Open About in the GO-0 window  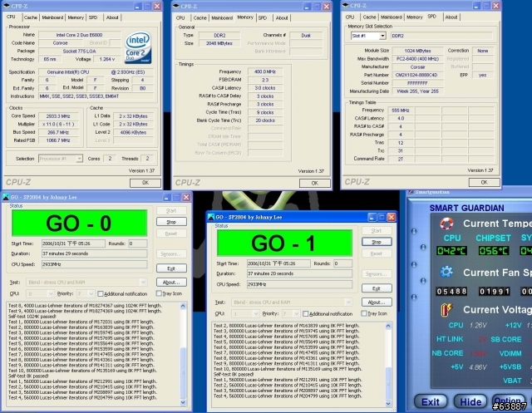[171, 282]
